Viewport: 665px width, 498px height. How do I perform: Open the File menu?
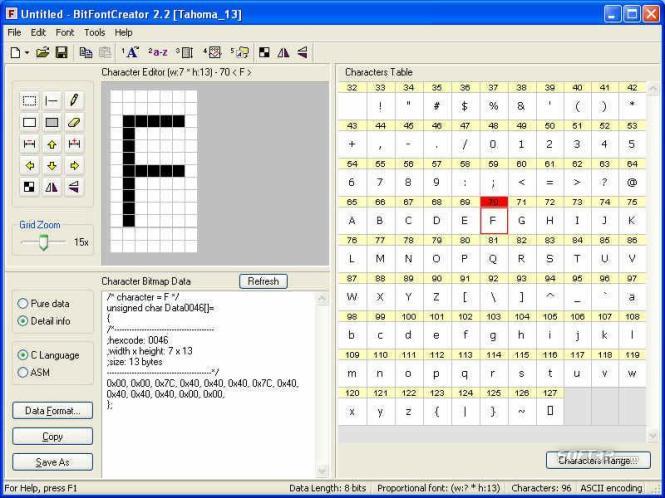tap(14, 33)
